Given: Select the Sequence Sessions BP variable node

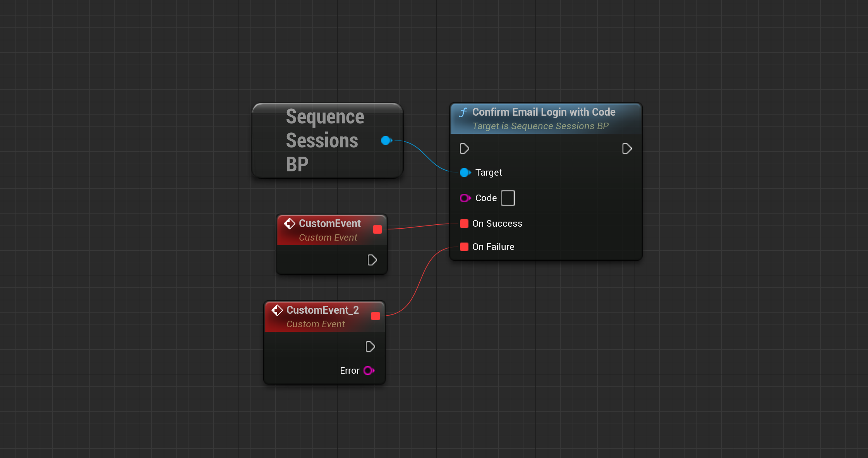Looking at the screenshot, I should click(x=324, y=140).
